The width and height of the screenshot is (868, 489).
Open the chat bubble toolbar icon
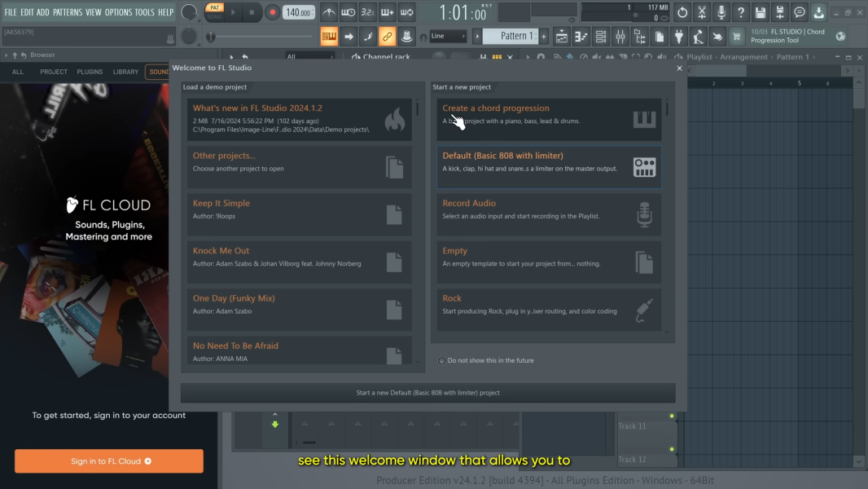(800, 12)
